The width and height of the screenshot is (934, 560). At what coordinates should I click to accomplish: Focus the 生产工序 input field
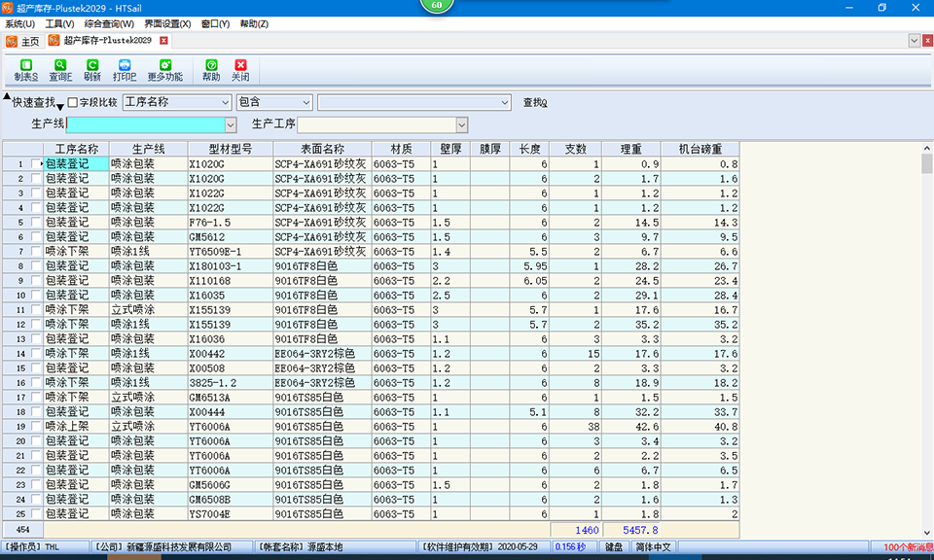(377, 124)
